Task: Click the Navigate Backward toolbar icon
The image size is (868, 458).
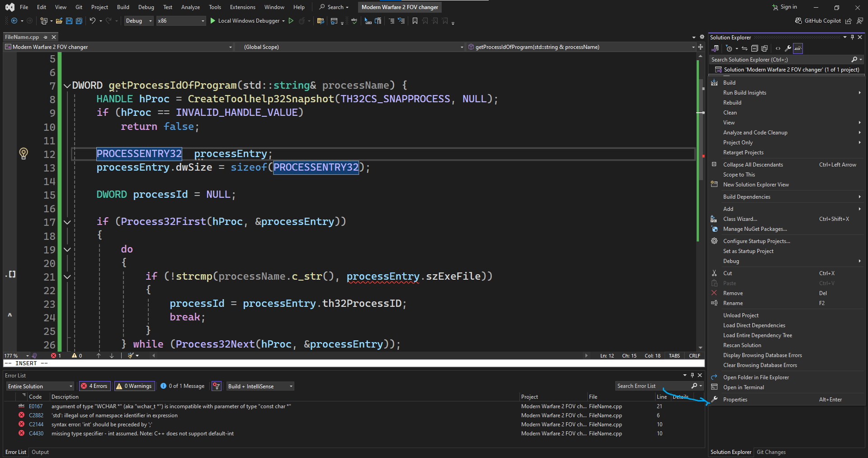Action: 14,21
